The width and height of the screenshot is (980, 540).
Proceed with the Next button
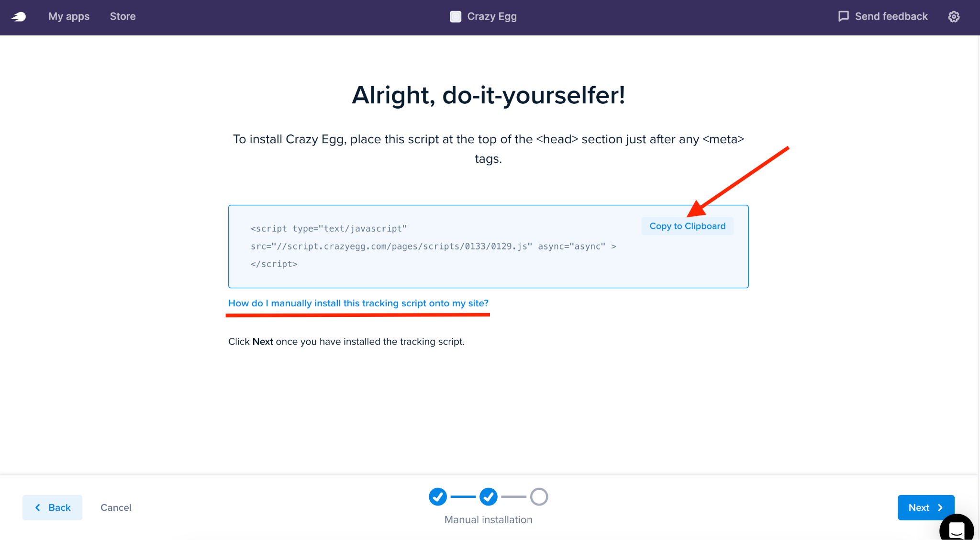926,507
